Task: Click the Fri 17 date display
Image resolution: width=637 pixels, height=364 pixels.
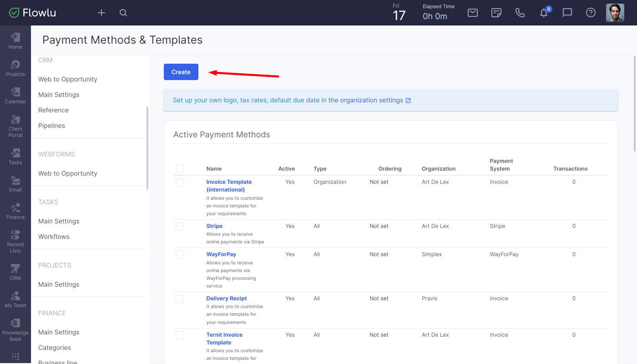Action: [x=399, y=13]
